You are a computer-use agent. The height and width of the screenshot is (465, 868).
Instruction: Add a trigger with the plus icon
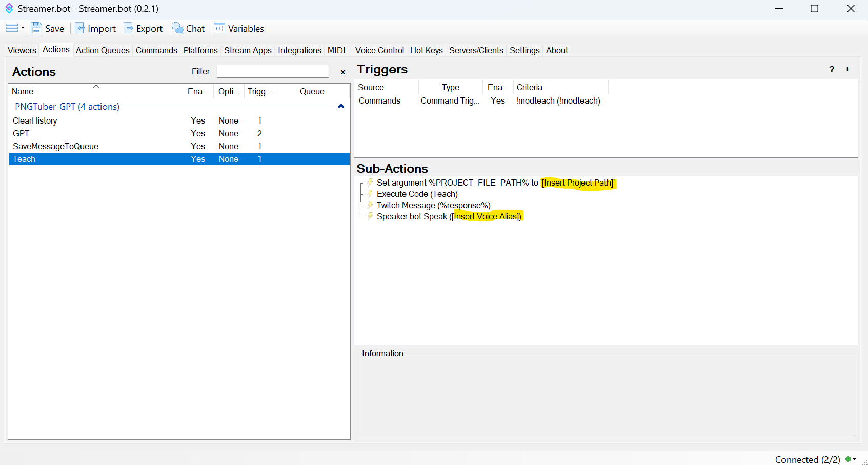847,69
